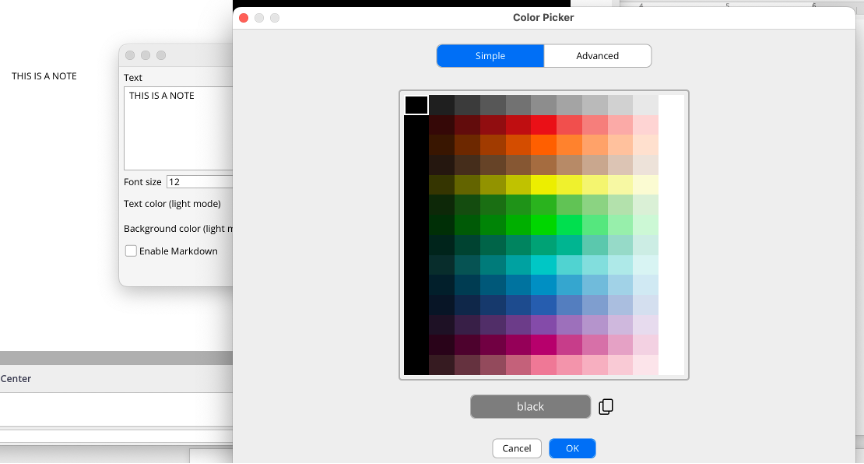This screenshot has height=464, width=864.
Task: Pick the magenta swatch near the bottom
Action: coord(544,345)
